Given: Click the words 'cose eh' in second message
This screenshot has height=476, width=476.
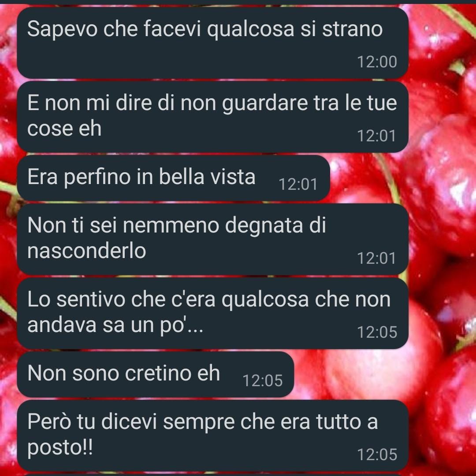Looking at the screenshot, I should [64, 129].
